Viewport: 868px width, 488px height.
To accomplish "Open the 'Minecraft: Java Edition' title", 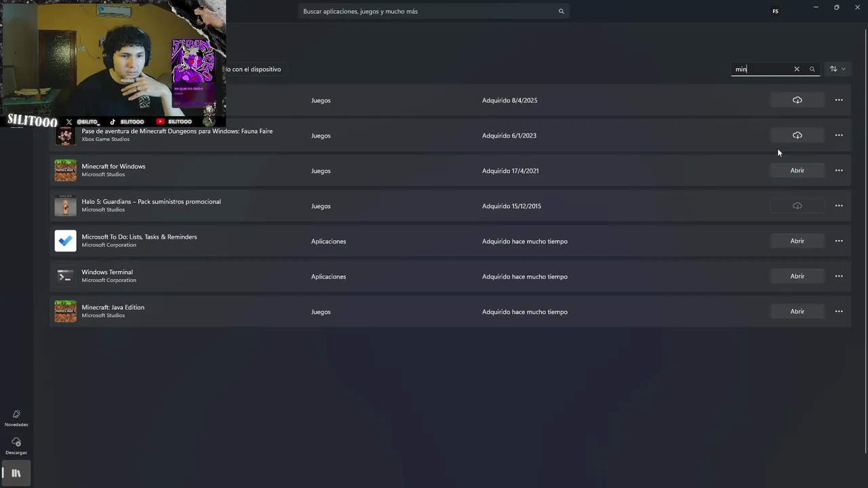I will [113, 308].
